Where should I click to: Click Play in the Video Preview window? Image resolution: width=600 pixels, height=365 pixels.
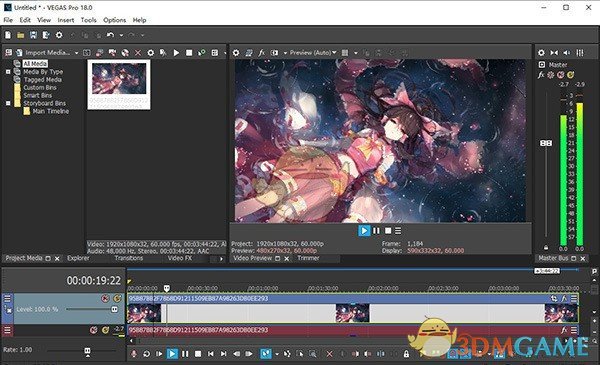(x=364, y=231)
